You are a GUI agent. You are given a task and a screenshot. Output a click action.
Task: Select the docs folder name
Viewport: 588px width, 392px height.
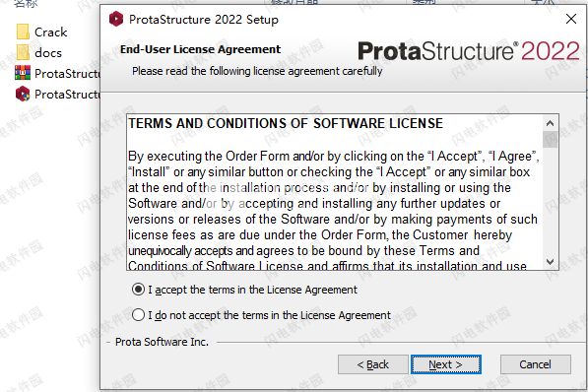point(48,53)
